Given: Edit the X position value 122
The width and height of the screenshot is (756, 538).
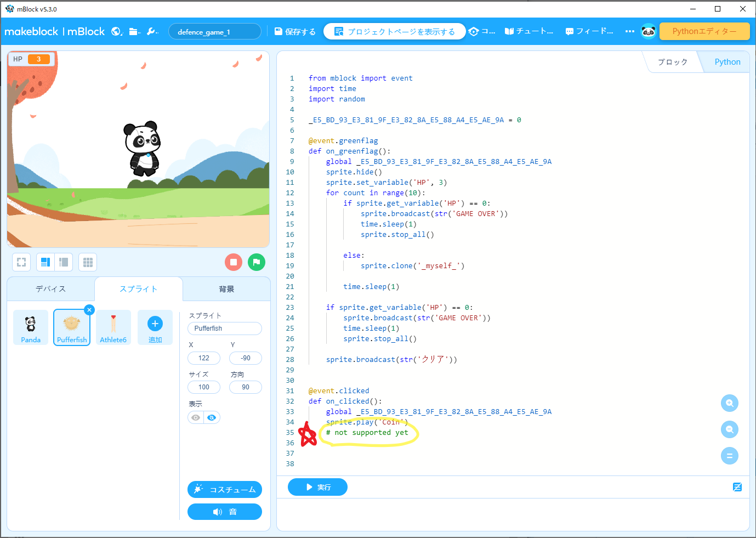Looking at the screenshot, I should 204,358.
